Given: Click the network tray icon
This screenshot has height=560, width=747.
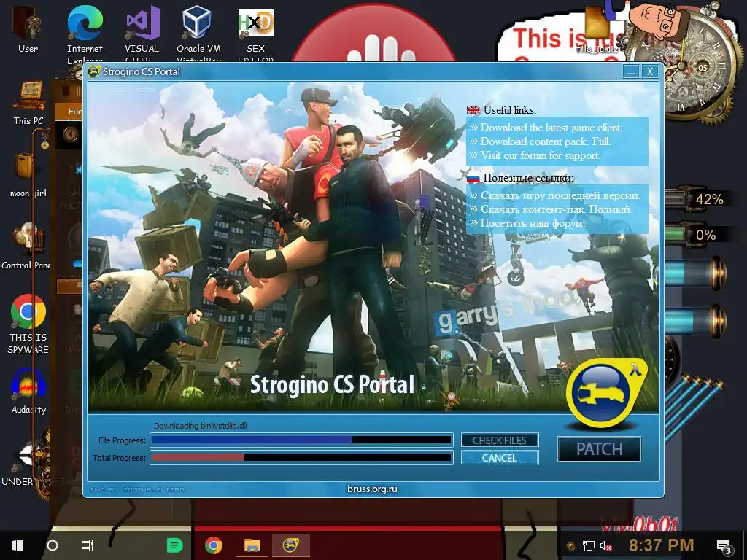Looking at the screenshot, I should tap(589, 545).
